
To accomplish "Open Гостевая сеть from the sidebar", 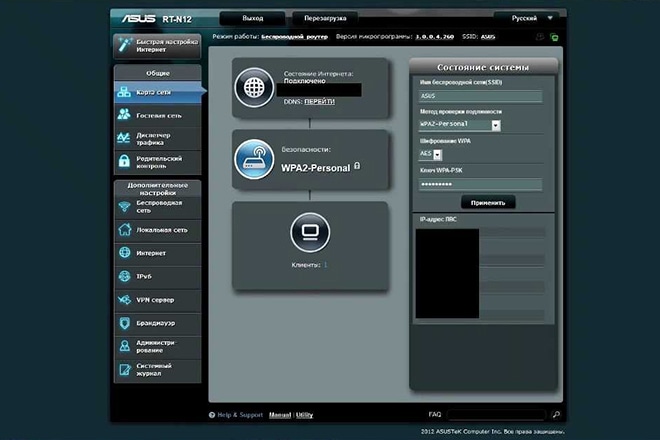I will pos(158,116).
